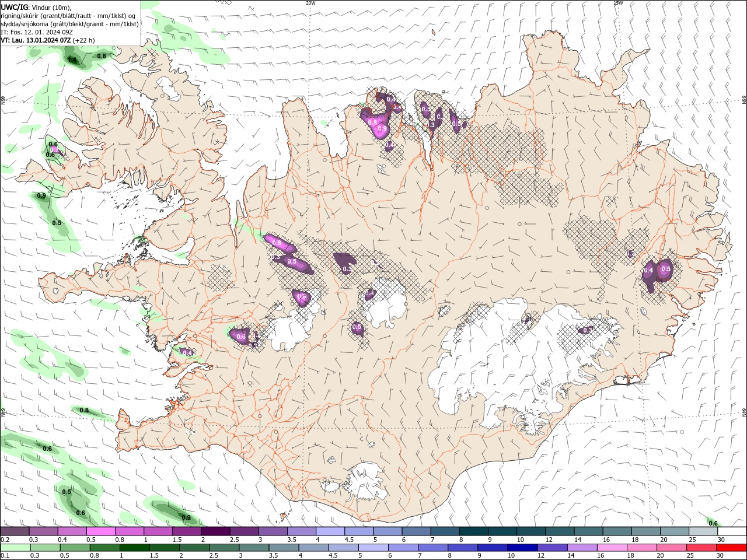Pick the bottom legend swatch starting at 9
The image size is (747, 560).
tap(492, 548)
